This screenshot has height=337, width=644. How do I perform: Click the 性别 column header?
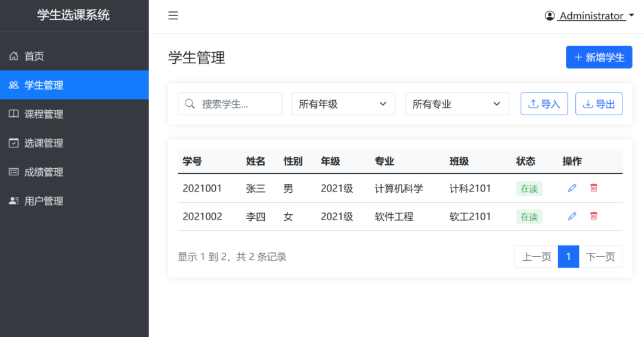(293, 161)
